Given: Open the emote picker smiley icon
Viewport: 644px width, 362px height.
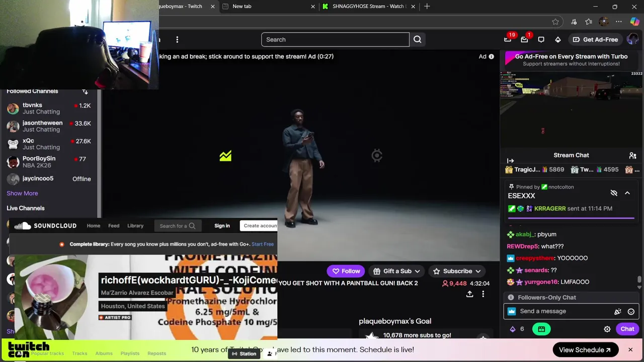Looking at the screenshot, I should click(x=631, y=311).
